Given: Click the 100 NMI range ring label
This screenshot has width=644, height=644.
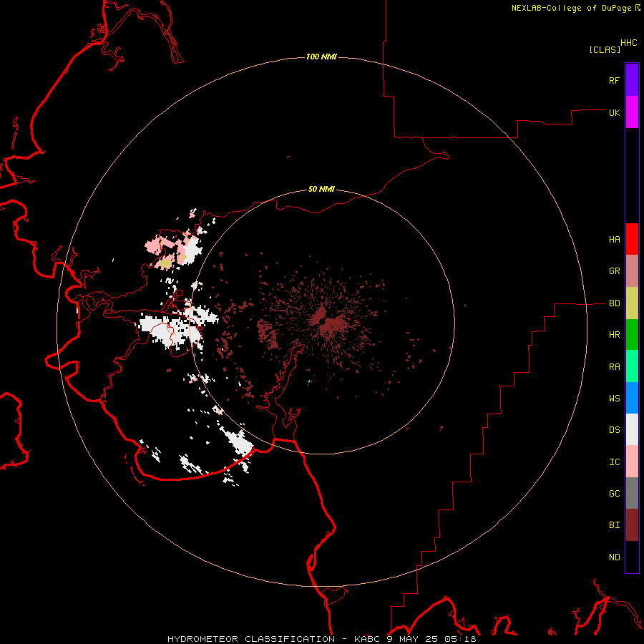Looking at the screenshot, I should click(x=321, y=57).
